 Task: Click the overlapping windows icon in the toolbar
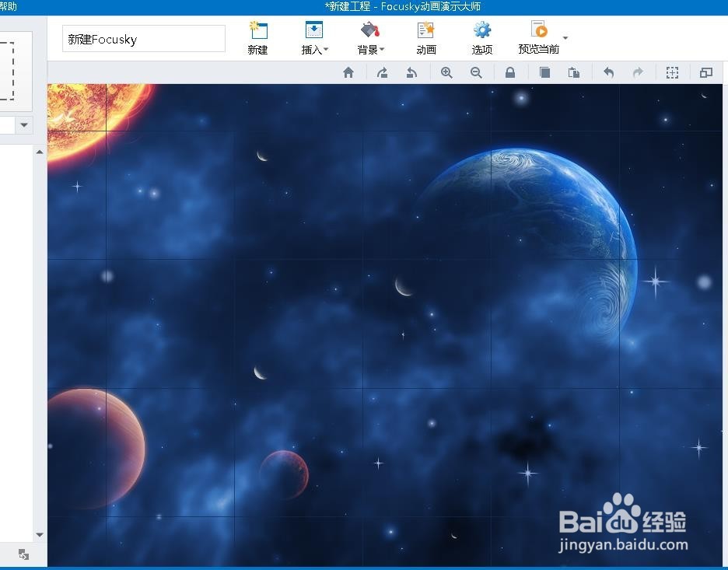coord(706,72)
